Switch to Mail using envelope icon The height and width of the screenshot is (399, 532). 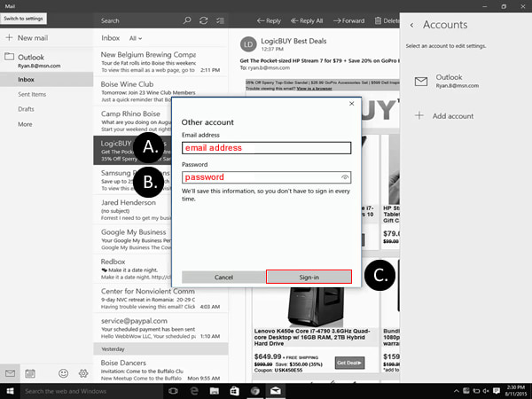point(11,373)
